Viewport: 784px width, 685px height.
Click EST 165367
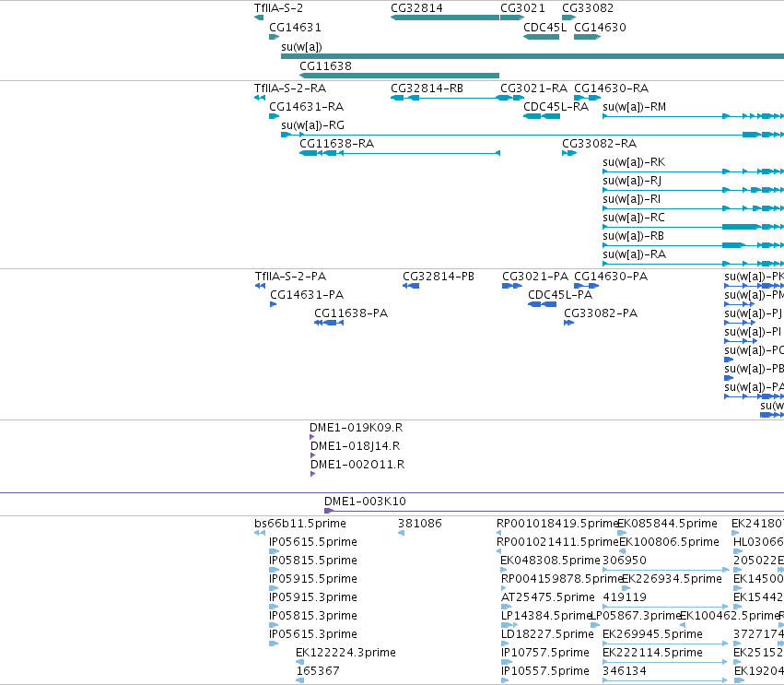[x=318, y=671]
